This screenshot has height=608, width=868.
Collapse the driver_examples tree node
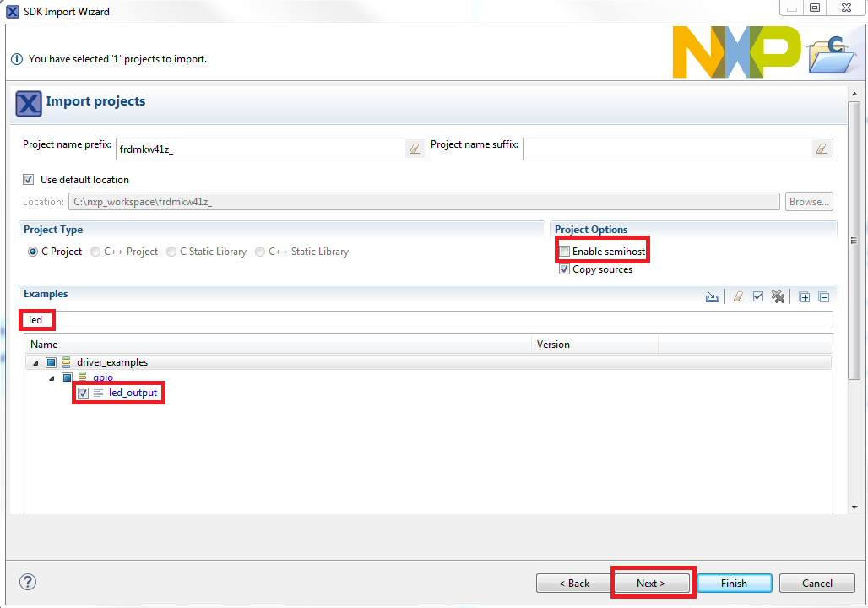(x=35, y=362)
